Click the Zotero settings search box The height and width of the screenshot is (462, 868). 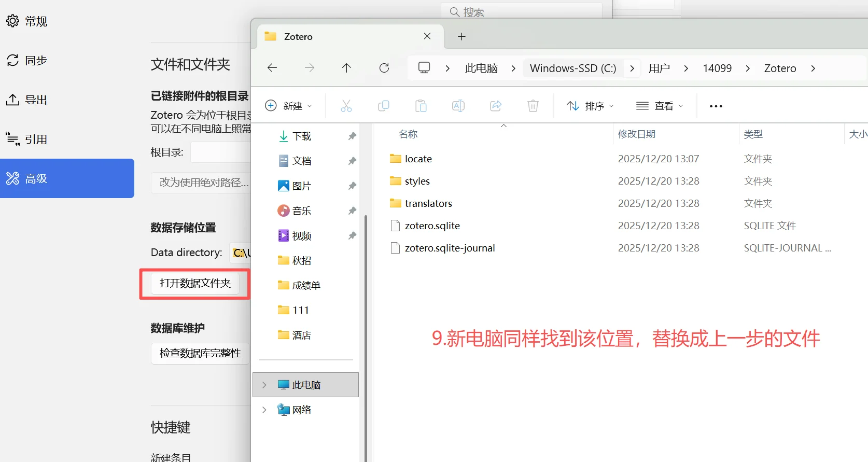point(521,11)
